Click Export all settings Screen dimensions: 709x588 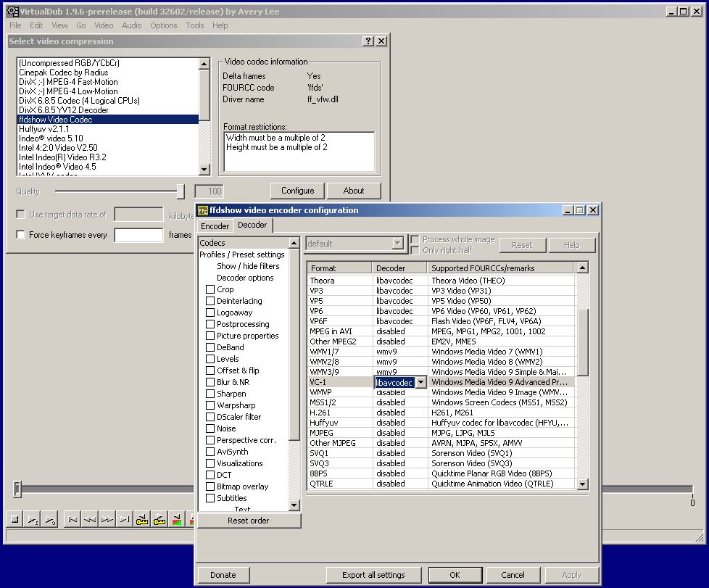(x=373, y=575)
